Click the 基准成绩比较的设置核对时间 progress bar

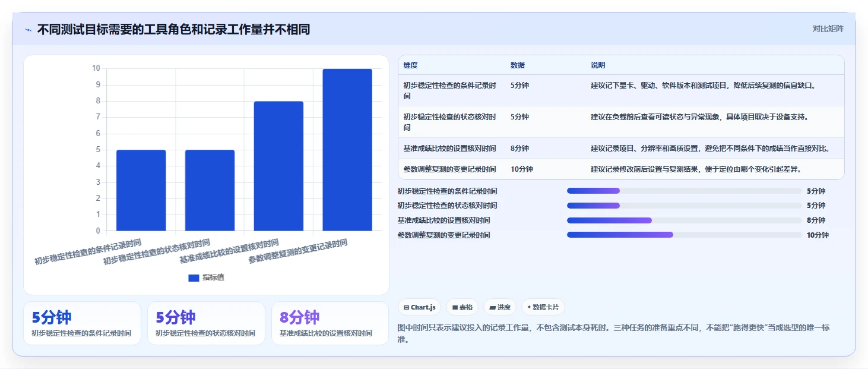pos(684,220)
